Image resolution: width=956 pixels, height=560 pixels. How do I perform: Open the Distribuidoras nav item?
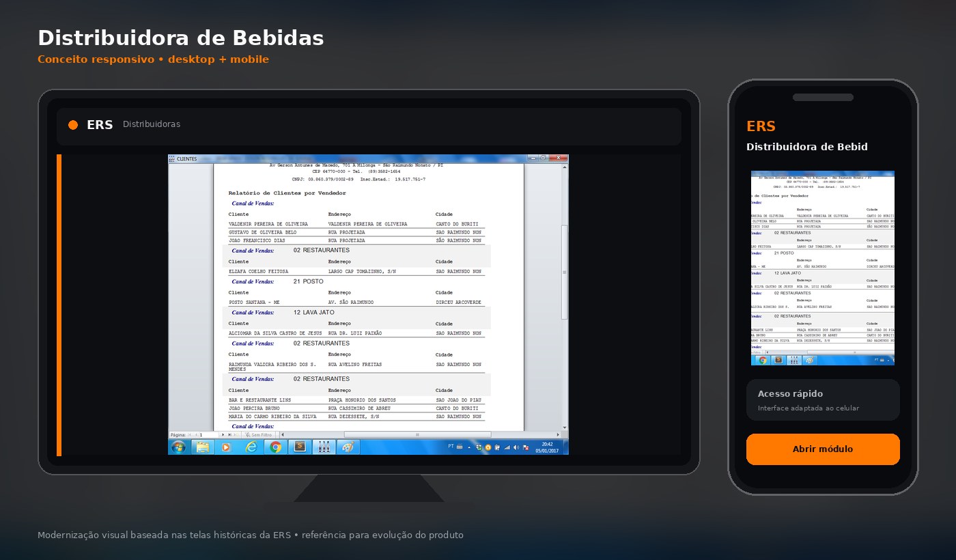click(152, 124)
